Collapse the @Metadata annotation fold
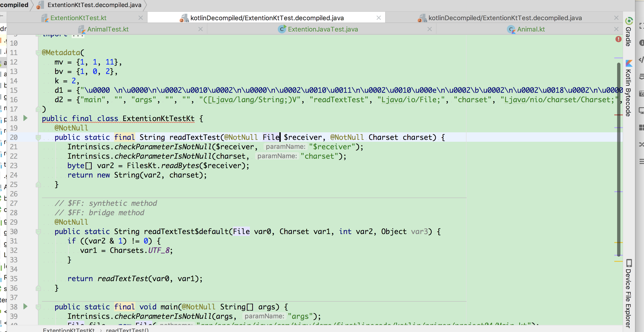 [x=38, y=53]
